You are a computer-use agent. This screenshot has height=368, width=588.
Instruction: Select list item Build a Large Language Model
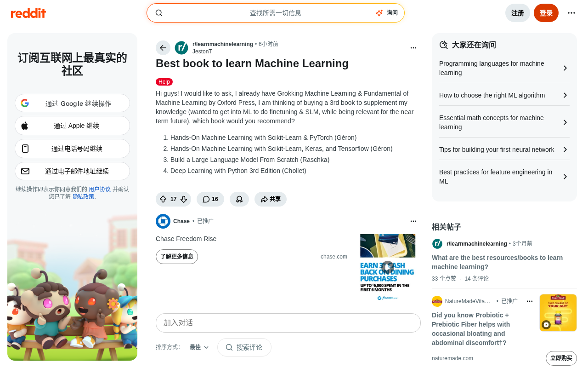[250, 160]
